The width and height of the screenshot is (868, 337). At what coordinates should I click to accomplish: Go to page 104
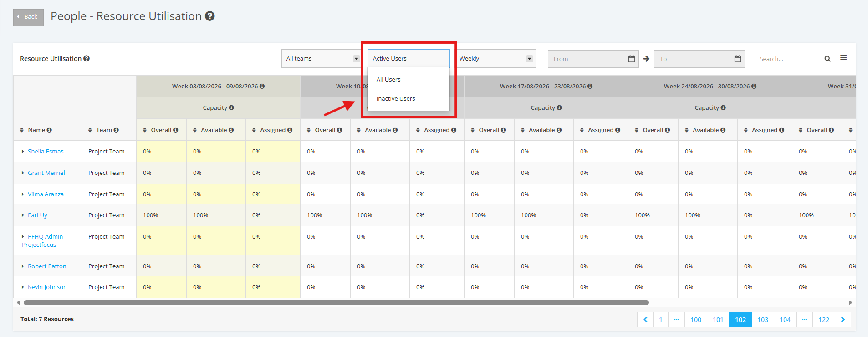(785, 320)
